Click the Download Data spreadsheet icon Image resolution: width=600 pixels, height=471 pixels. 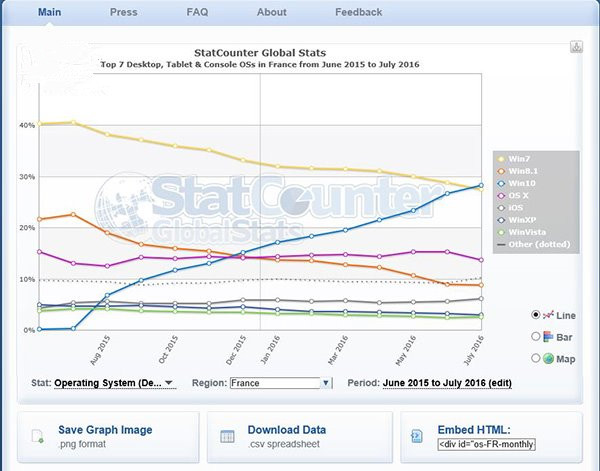tap(228, 436)
